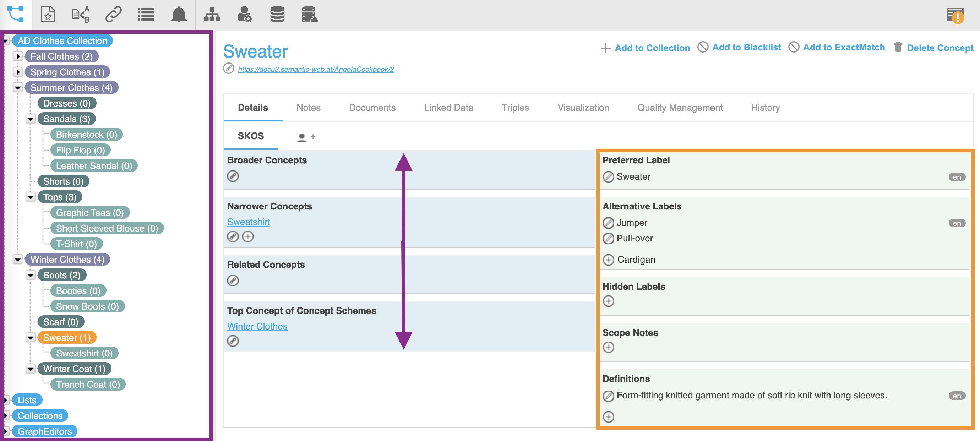980x441 pixels.
Task: Open the Linked Data tab
Action: 448,108
